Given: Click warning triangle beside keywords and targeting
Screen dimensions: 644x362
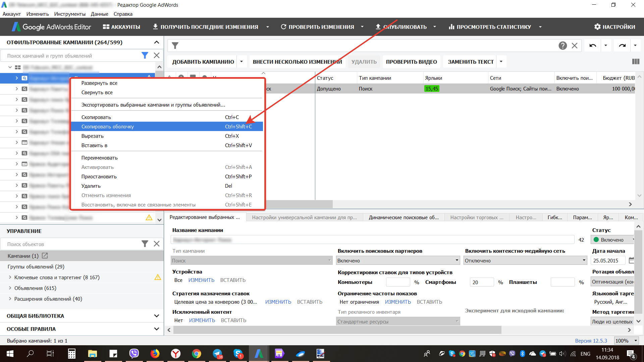Looking at the screenshot, I should (x=158, y=277).
